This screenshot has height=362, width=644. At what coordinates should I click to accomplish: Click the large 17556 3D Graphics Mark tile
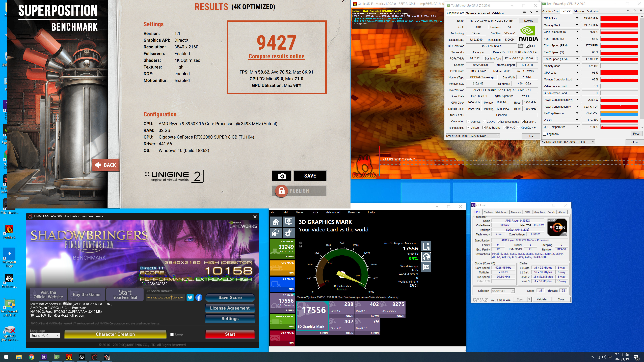tap(312, 316)
